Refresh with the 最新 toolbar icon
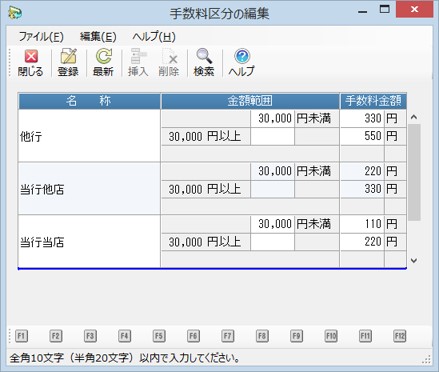Screen dimensions: 439x372 (103, 63)
